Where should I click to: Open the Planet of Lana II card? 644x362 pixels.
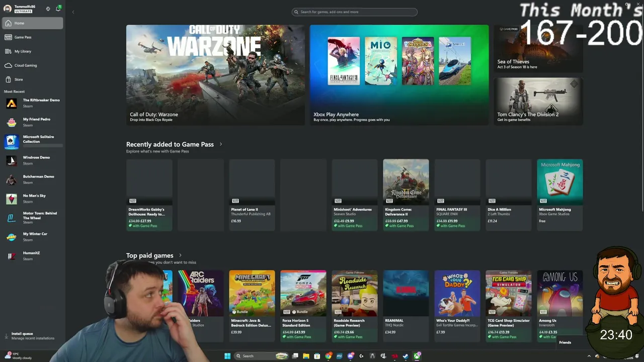click(252, 195)
